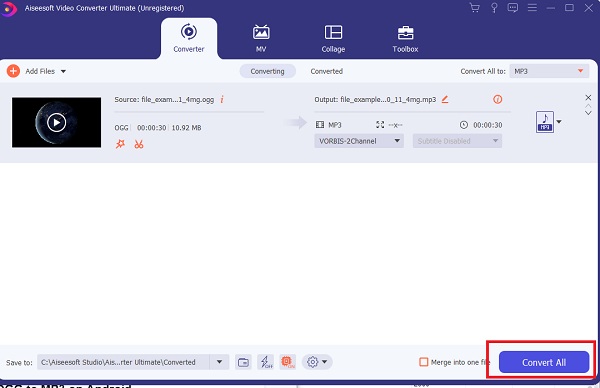Click the MP3 output format icon
600x388 pixels.
545,122
